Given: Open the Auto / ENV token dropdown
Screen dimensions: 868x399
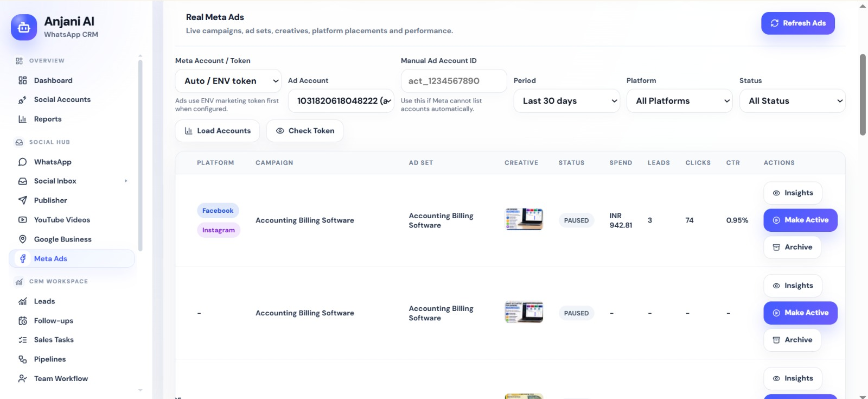Looking at the screenshot, I should pyautogui.click(x=228, y=81).
